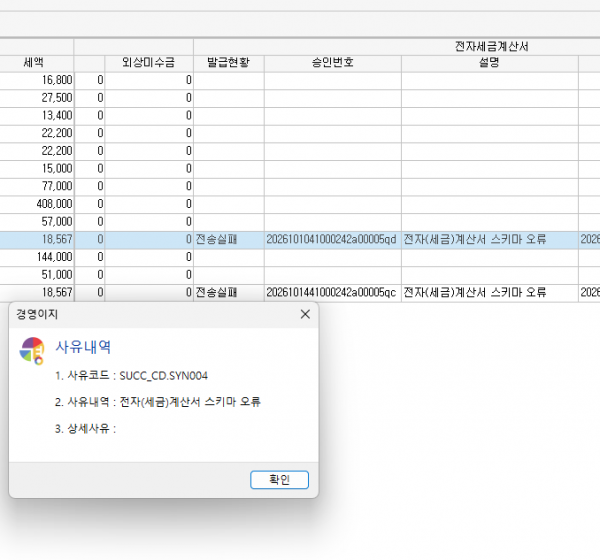Click the 사유코드 SUCC_CD.SYN004 line
Screen dimensions: 600x560
point(131,376)
